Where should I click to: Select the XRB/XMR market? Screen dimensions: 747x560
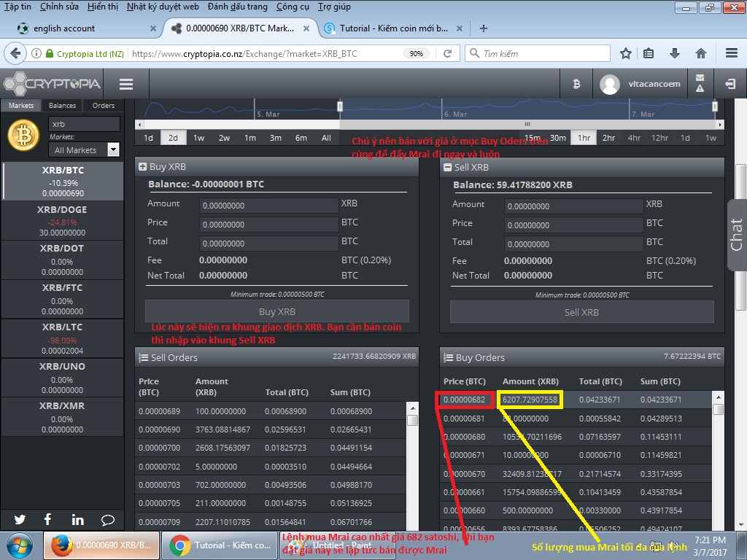tap(63, 417)
